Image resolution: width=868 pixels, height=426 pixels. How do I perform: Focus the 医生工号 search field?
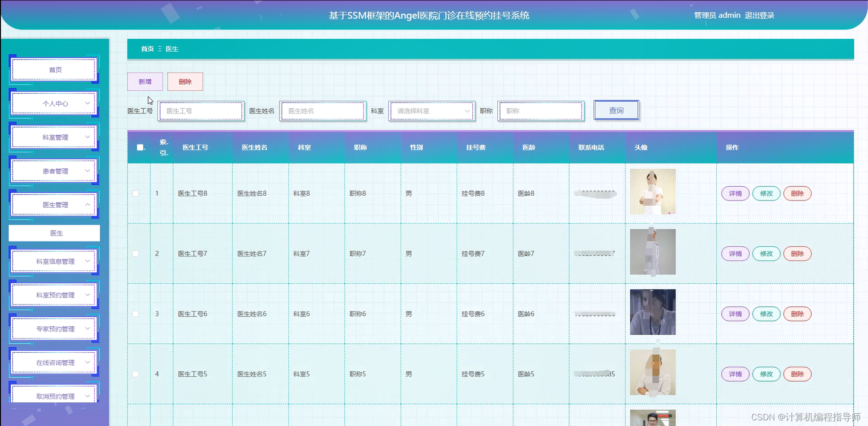pyautogui.click(x=201, y=111)
